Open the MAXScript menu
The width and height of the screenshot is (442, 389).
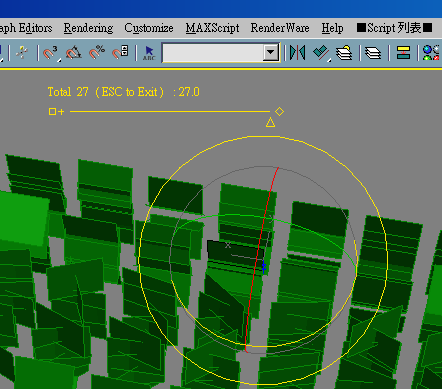click(212, 28)
